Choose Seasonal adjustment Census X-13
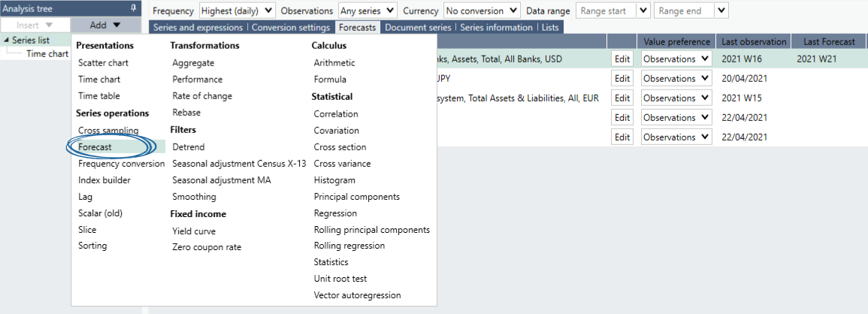The width and height of the screenshot is (868, 314). 239,164
